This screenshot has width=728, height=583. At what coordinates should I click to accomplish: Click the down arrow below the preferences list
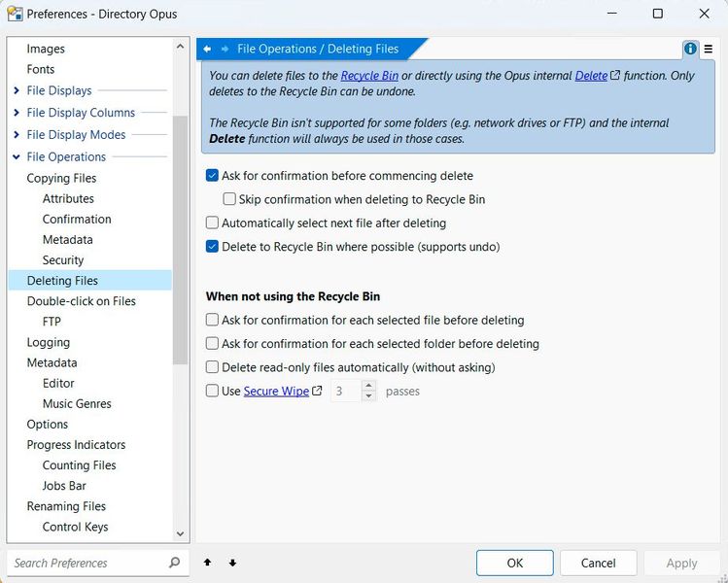pyautogui.click(x=232, y=563)
